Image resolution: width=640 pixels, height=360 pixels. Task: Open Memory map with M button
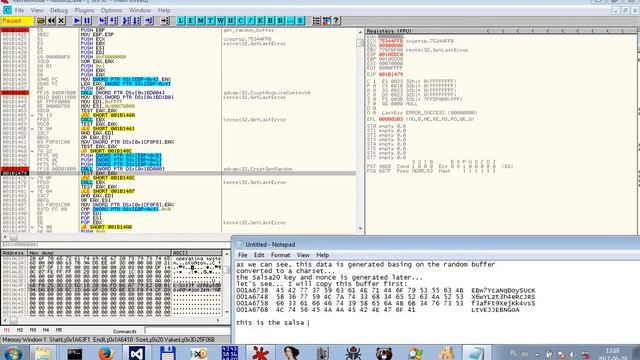[200, 20]
